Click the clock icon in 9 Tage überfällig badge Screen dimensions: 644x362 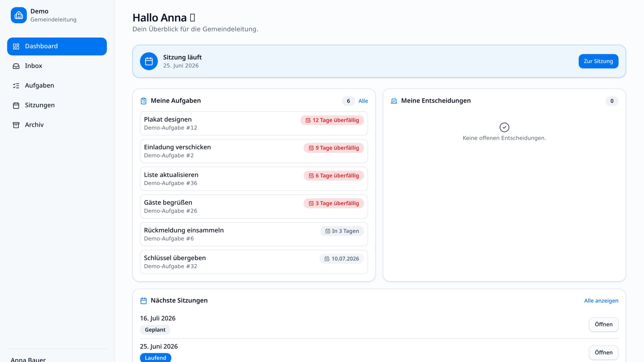pos(311,148)
